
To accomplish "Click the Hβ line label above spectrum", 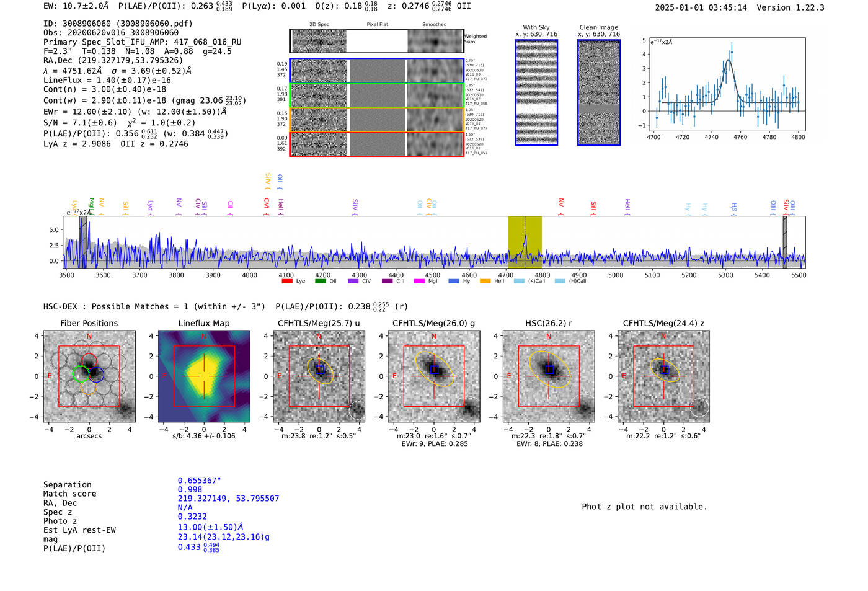I will coord(734,207).
